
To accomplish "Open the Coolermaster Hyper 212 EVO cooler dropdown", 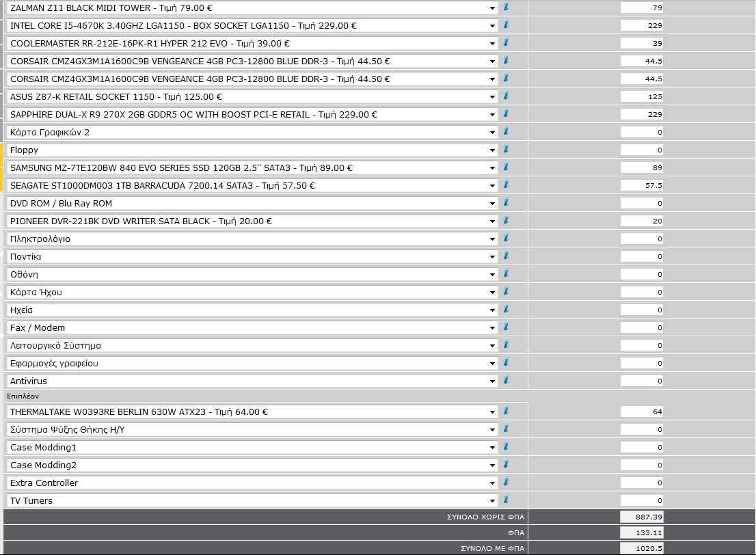I will coord(252,44).
